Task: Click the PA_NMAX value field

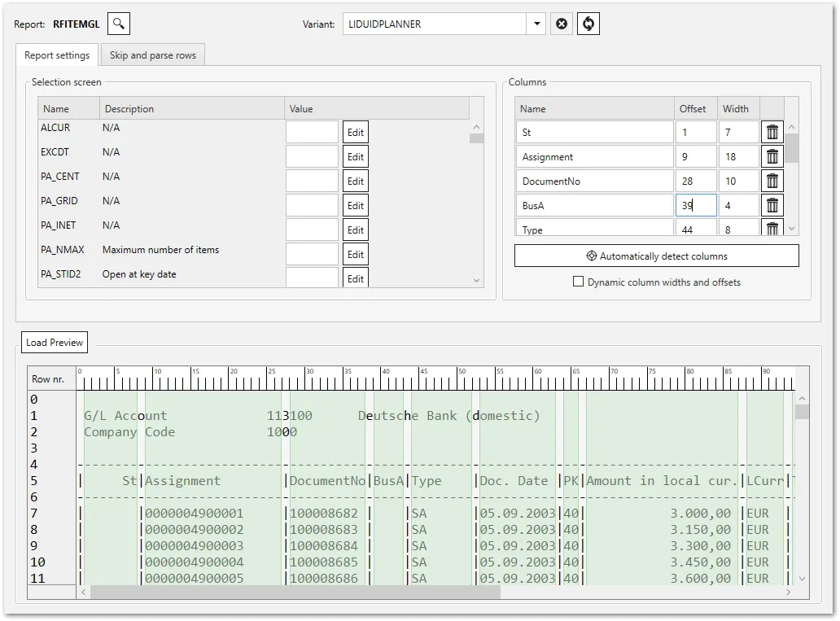Action: pos(312,255)
